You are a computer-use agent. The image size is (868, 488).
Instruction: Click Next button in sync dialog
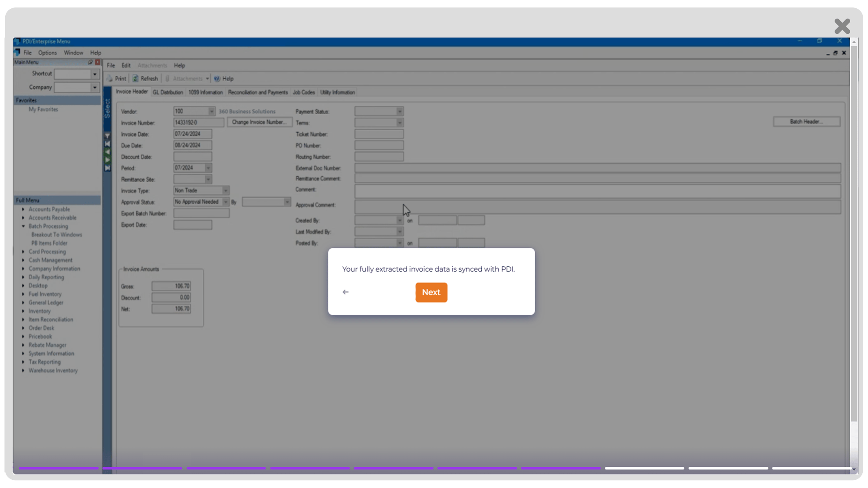pyautogui.click(x=431, y=292)
